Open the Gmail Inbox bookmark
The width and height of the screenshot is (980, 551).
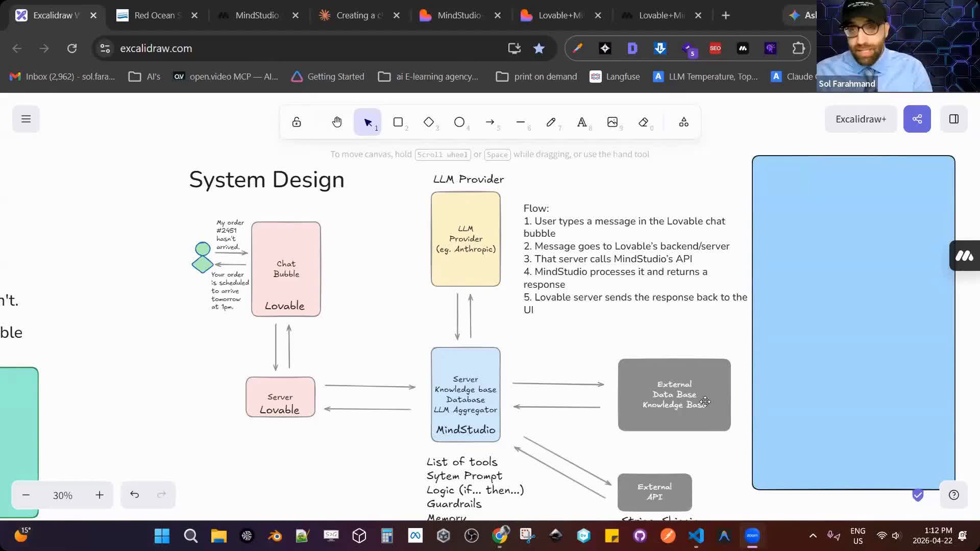click(62, 77)
